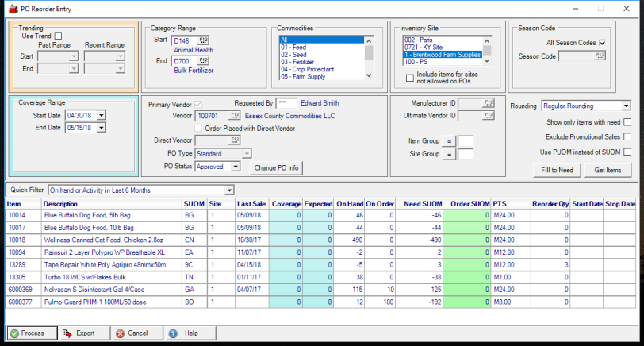Click the Process button with green checkmark
Viewport: 644px width, 346px height.
click(x=33, y=333)
